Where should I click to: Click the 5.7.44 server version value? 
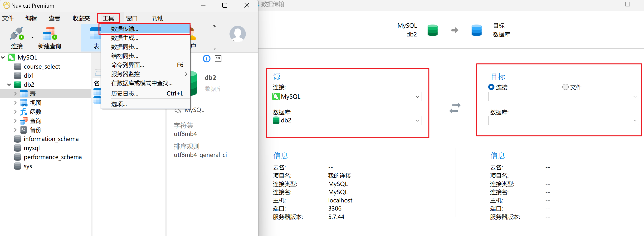(336, 217)
